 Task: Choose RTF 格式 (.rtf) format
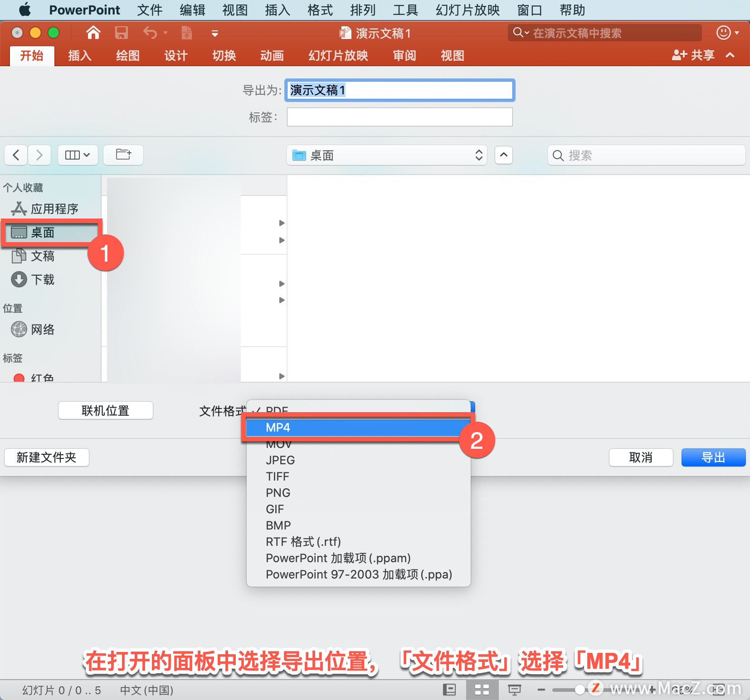[359, 542]
